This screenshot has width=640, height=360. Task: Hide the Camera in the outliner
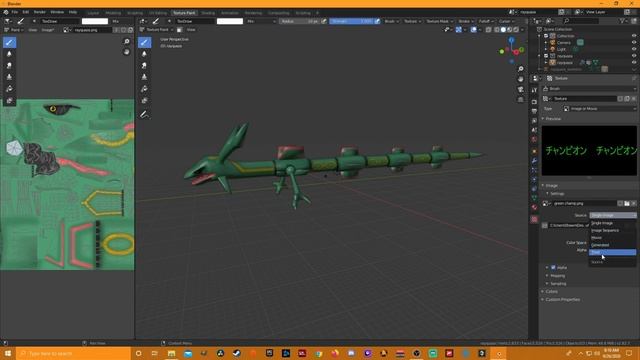[x=634, y=42]
